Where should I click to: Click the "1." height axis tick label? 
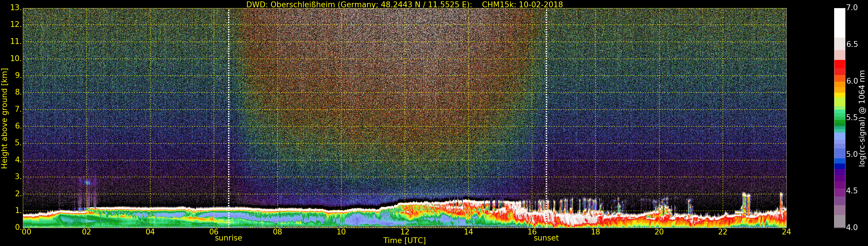tap(18, 211)
